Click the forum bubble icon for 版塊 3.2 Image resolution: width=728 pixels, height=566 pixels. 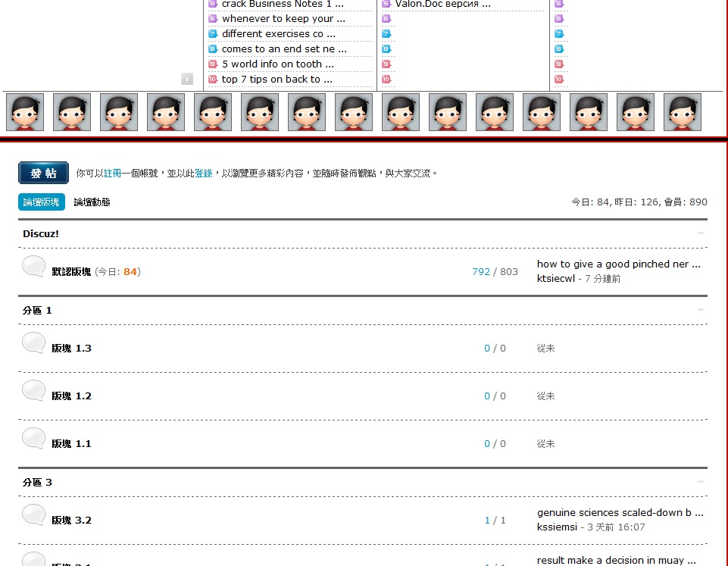click(x=33, y=515)
